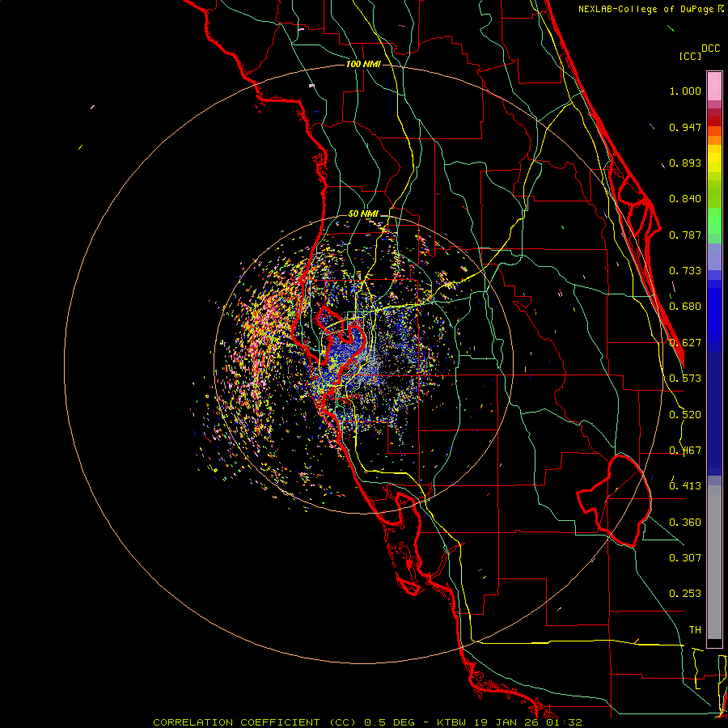Click the 0.413 color scale value
This screenshot has height=728, width=728.
click(685, 486)
